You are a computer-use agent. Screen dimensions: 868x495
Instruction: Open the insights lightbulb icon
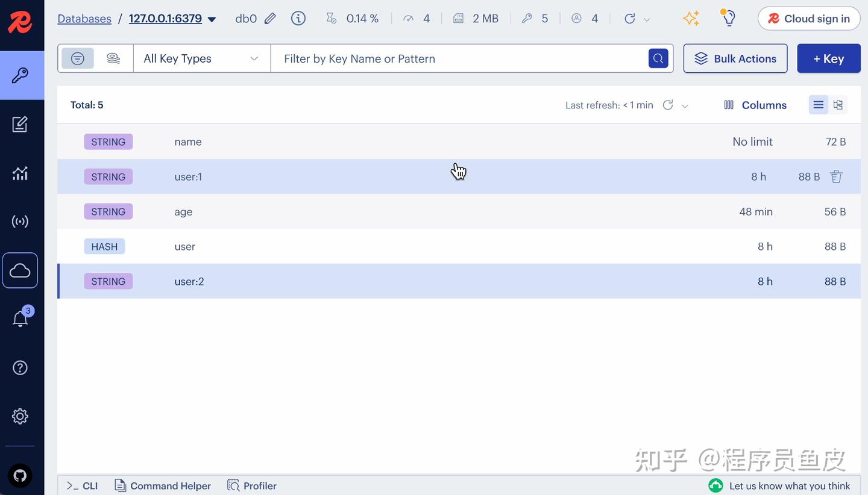729,18
